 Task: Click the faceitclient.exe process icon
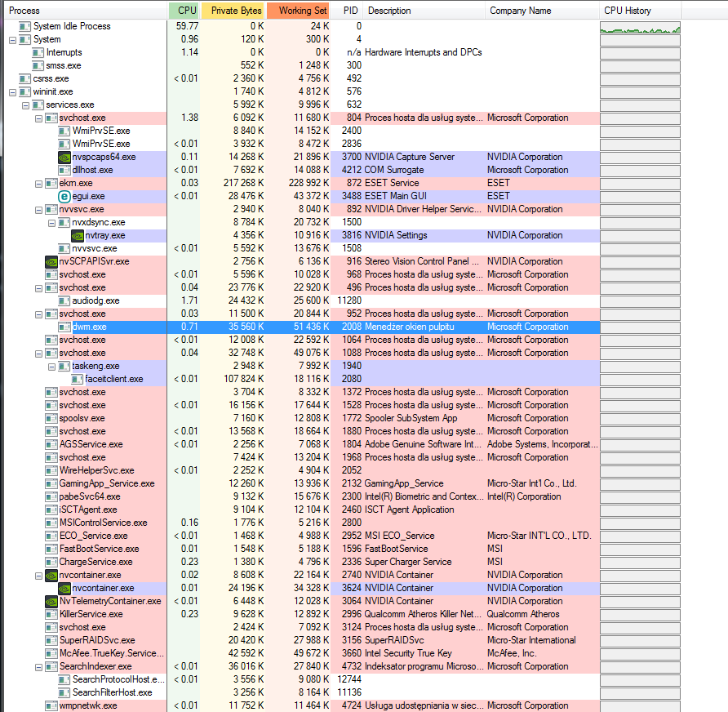77,379
